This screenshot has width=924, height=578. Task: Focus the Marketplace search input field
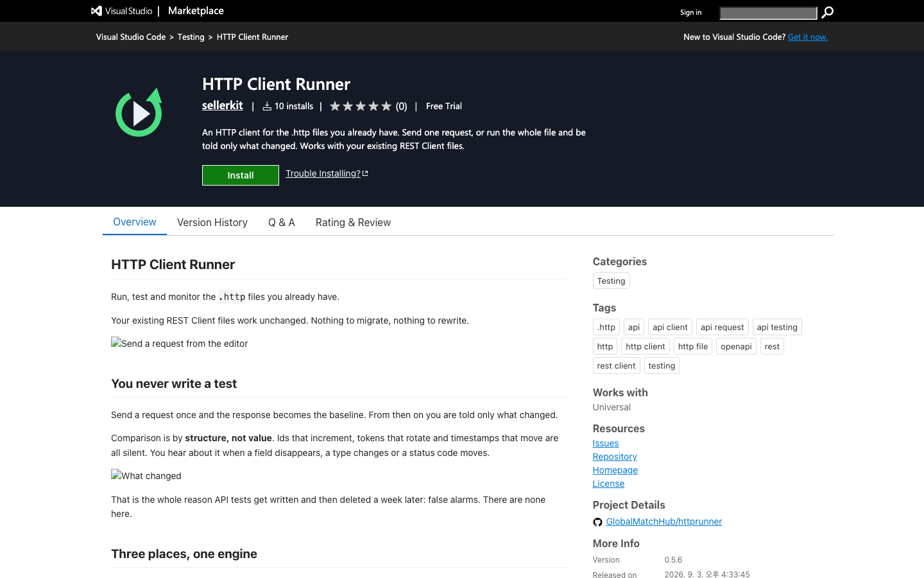pyautogui.click(x=768, y=13)
